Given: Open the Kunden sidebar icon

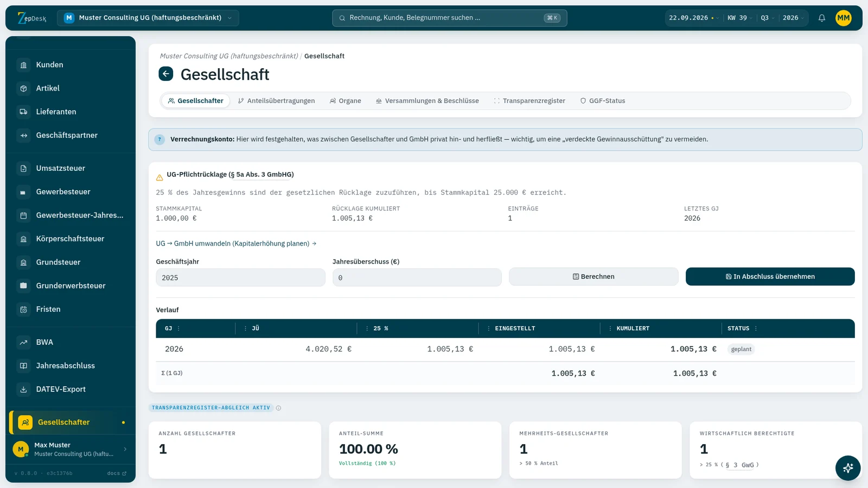Looking at the screenshot, I should coord(23,65).
